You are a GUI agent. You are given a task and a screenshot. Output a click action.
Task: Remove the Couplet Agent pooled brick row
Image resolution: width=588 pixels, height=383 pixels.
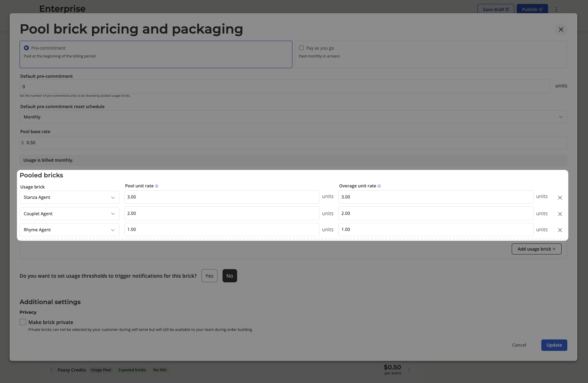point(560,214)
